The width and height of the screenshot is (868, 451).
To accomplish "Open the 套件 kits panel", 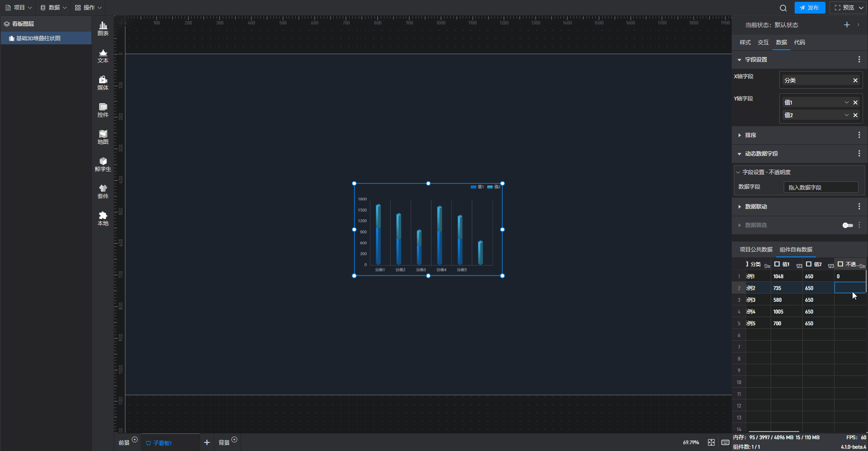I will pos(103,192).
